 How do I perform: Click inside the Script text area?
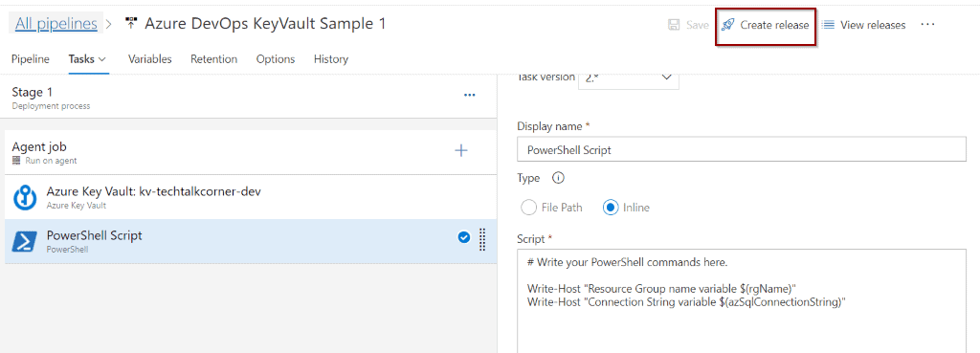742,301
